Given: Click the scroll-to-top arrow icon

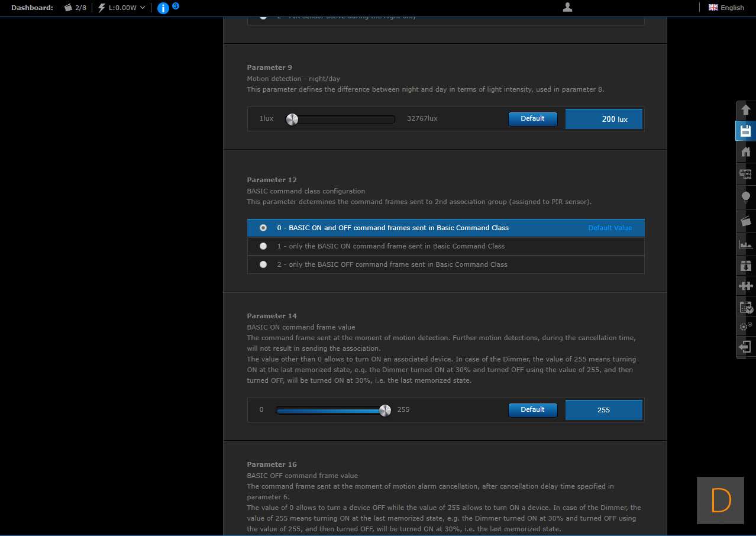Looking at the screenshot, I should tap(745, 110).
